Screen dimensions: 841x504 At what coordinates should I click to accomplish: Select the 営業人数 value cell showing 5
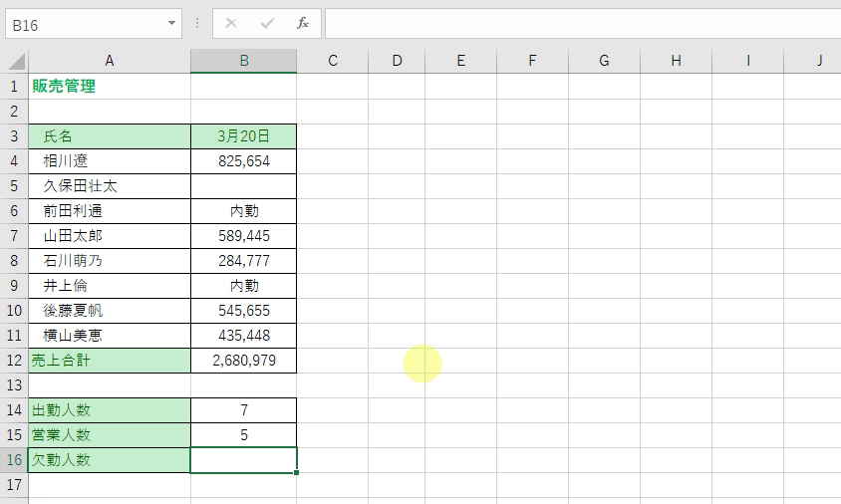(x=243, y=435)
